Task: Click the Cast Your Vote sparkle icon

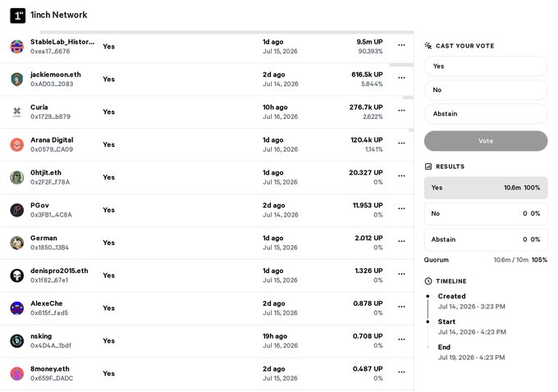Action: point(428,46)
